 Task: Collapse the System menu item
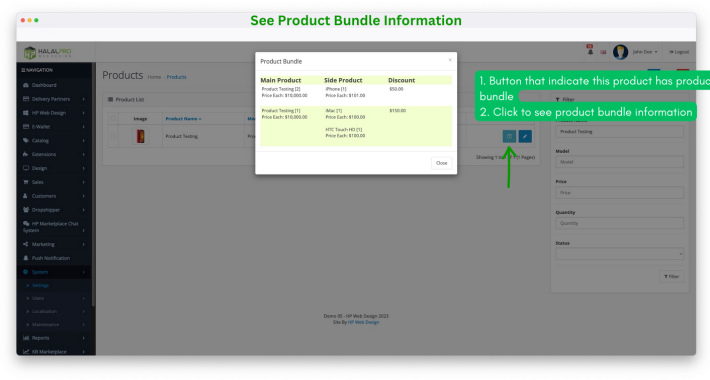click(x=54, y=272)
